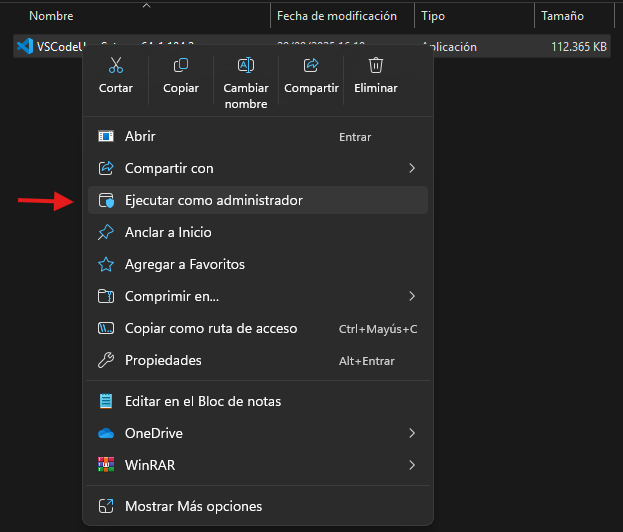Expand the Comprimir en submenu arrow
This screenshot has height=532, width=623.
(412, 296)
